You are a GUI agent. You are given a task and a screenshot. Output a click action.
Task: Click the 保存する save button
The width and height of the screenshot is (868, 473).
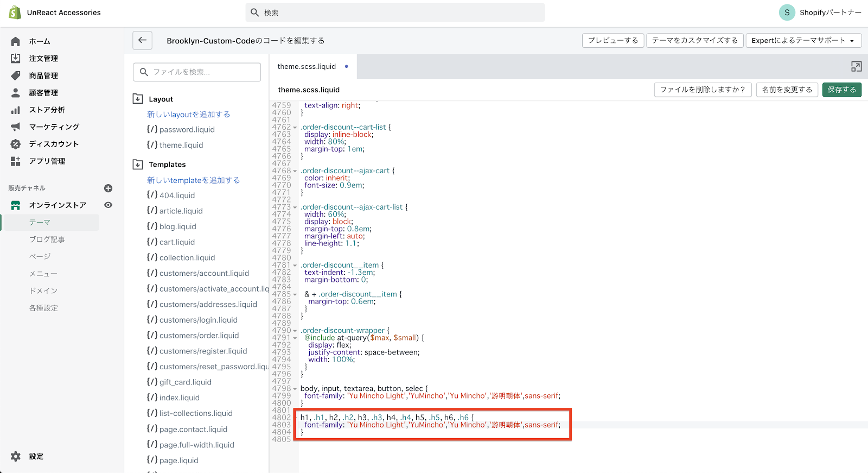(x=841, y=90)
